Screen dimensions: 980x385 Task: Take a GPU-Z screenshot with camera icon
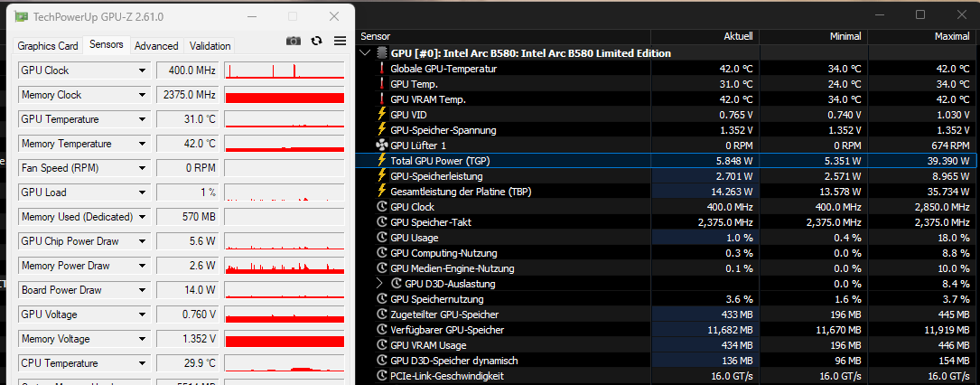coord(294,41)
